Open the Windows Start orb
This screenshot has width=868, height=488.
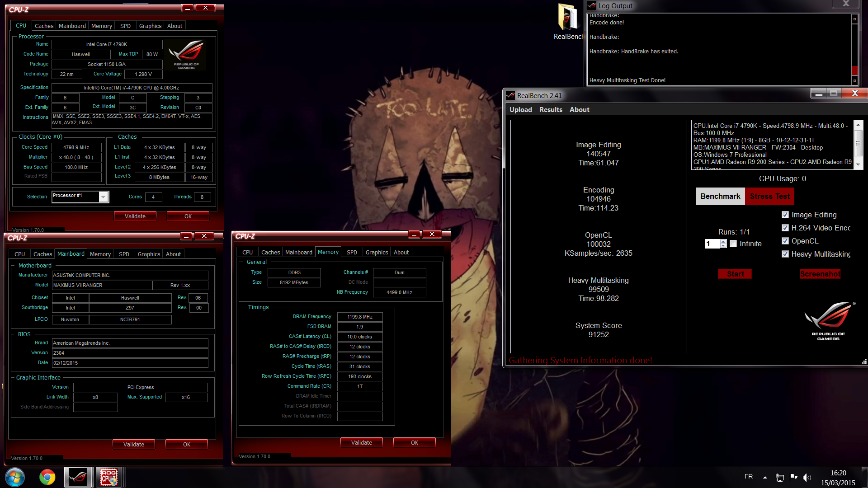tap(15, 477)
